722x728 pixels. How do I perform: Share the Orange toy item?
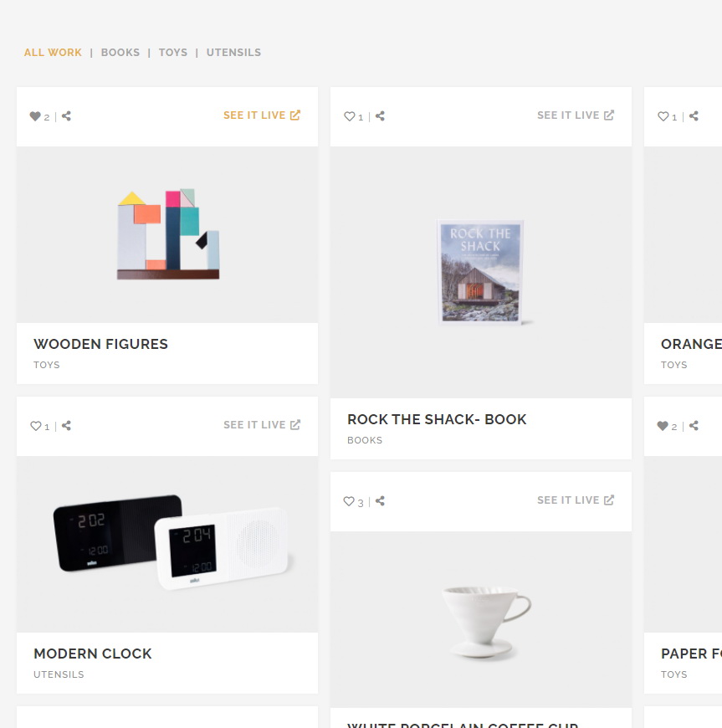tap(694, 116)
